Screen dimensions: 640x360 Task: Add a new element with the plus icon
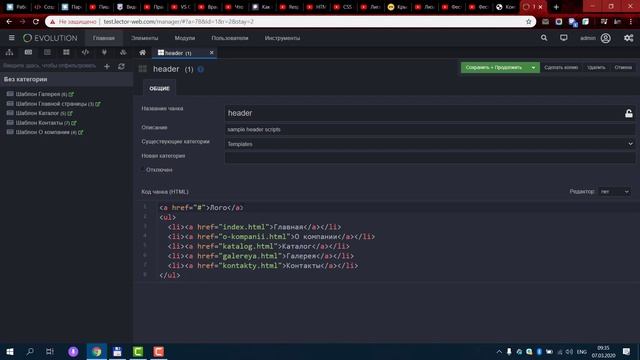point(107,66)
